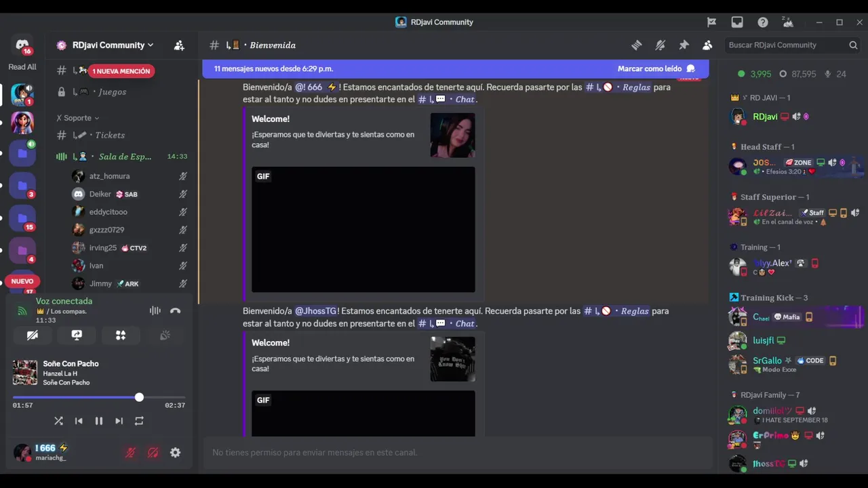Screen dimensions: 868x488
Task: Open activities launcher in voice panel
Action: [x=121, y=335]
